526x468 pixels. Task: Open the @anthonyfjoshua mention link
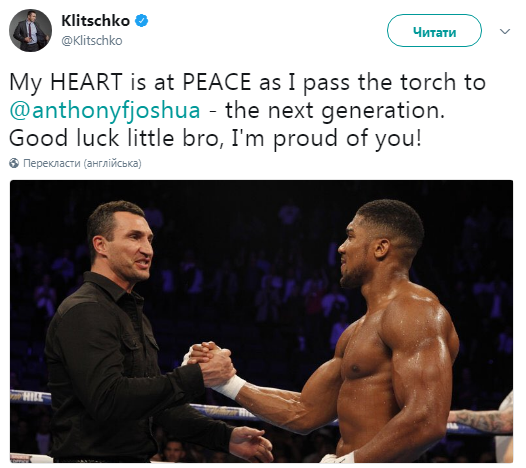point(105,110)
